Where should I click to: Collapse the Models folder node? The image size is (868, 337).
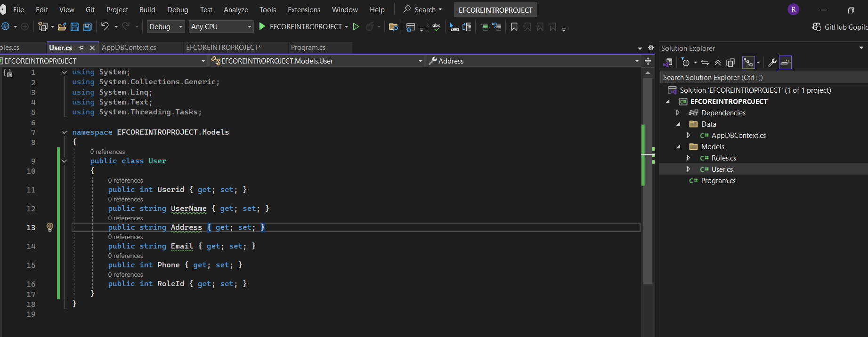click(678, 147)
